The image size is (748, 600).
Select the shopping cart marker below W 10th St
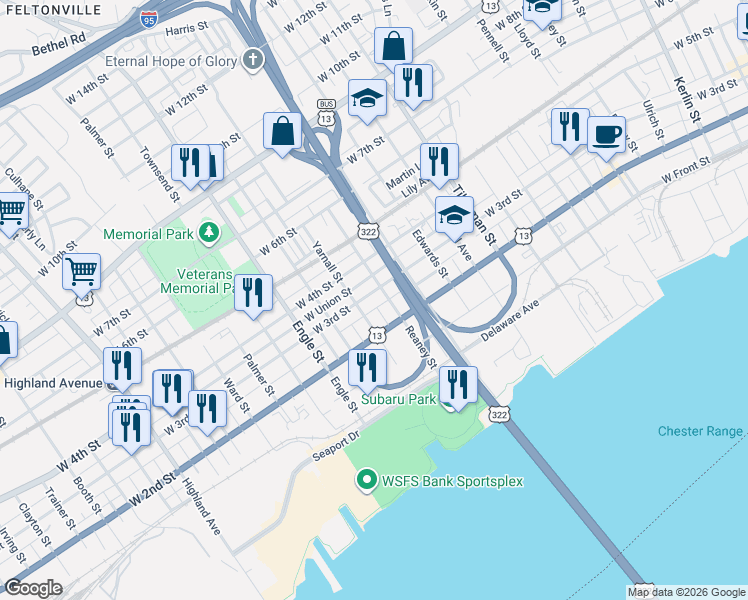[x=82, y=273]
